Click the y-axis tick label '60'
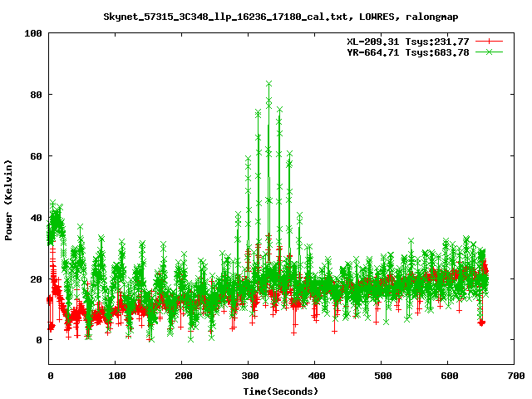 (37, 156)
